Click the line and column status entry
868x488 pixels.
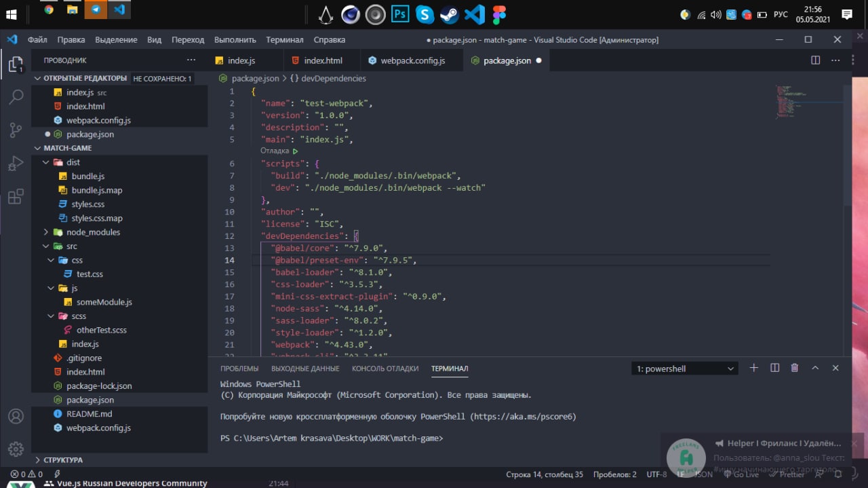545,474
